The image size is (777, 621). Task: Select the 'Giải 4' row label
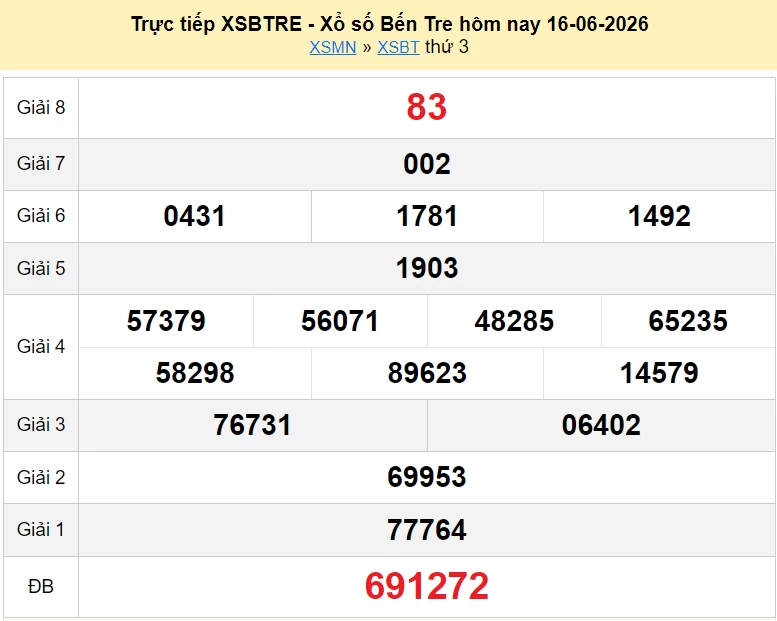pos(41,347)
